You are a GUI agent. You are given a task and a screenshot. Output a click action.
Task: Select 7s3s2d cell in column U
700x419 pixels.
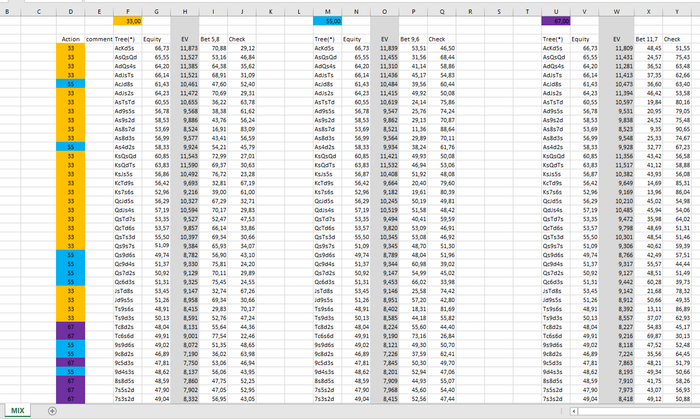pos(556,398)
